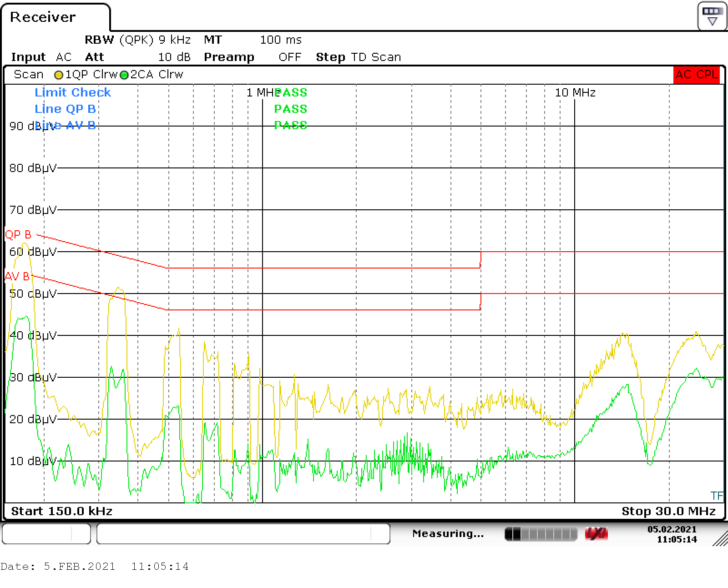Click the first PASS result next to Limit Check
The image size is (728, 588).
[291, 92]
